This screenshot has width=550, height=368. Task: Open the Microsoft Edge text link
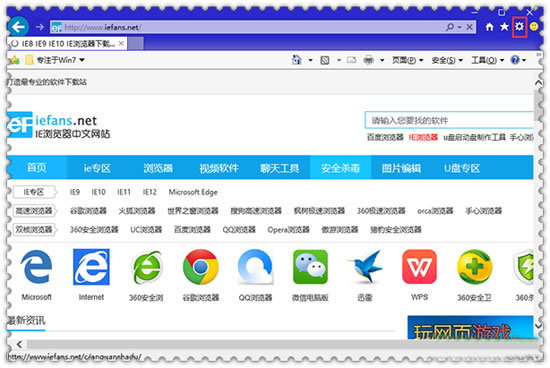coord(193,192)
